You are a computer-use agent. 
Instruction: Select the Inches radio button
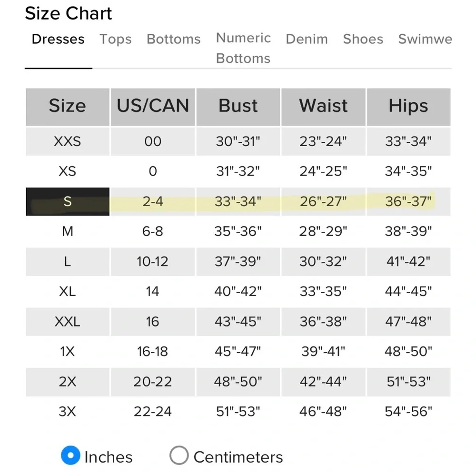(70, 456)
